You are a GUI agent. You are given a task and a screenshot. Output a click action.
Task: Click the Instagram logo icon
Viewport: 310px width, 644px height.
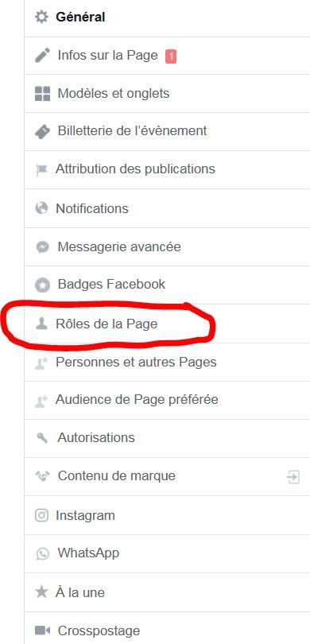pyautogui.click(x=41, y=515)
